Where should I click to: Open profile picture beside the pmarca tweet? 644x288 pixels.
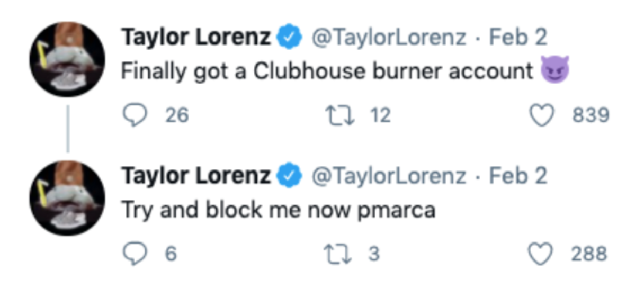(67, 198)
